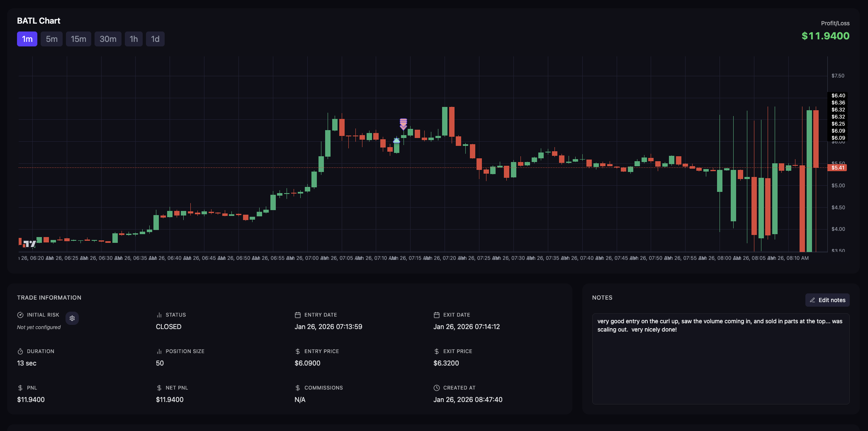Click the red $5.41 current price label
The height and width of the screenshot is (431, 868).
pos(837,168)
